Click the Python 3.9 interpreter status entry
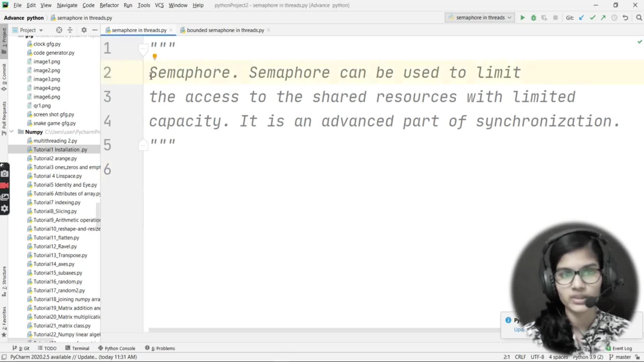 click(588, 357)
